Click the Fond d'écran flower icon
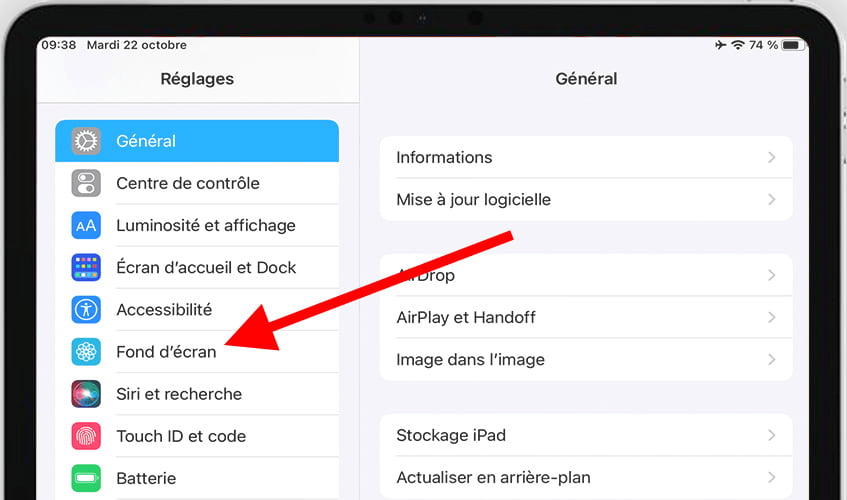 [86, 352]
